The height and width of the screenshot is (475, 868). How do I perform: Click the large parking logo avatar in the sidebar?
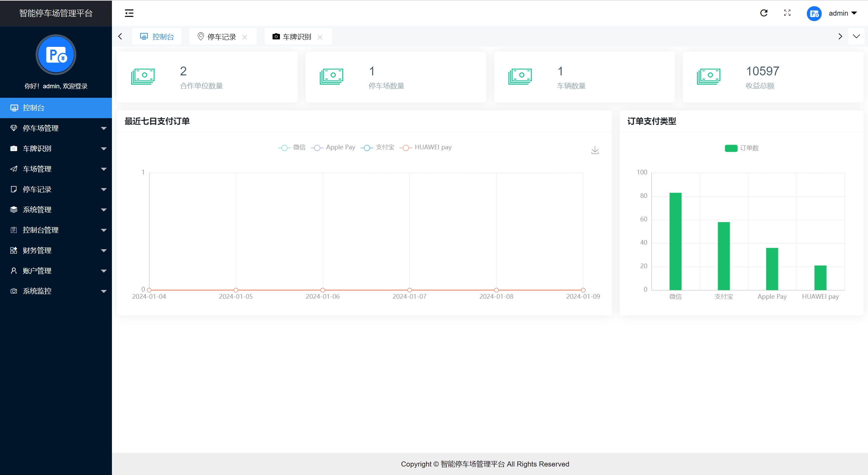click(x=56, y=55)
